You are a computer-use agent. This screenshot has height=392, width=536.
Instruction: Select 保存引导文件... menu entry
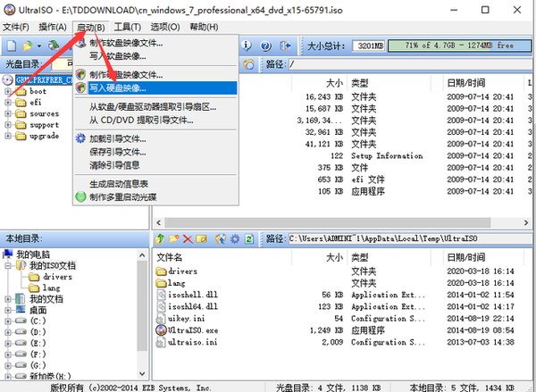pos(155,152)
